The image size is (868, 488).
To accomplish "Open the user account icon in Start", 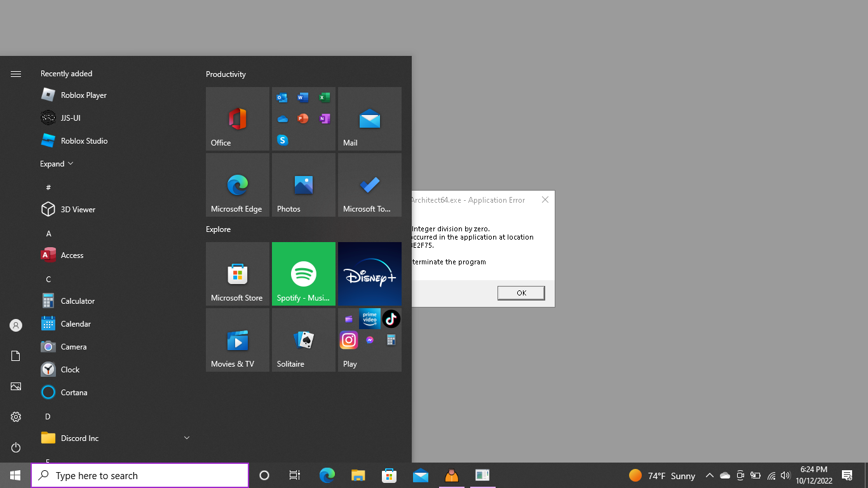I will point(16,325).
